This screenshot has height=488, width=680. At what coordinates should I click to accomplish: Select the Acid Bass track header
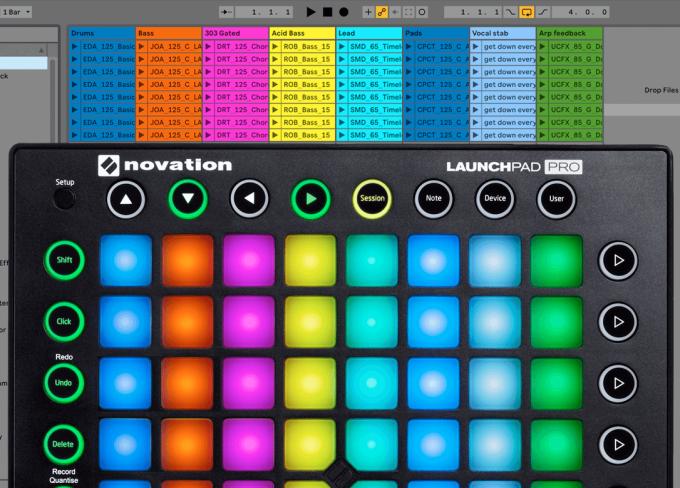tap(303, 33)
